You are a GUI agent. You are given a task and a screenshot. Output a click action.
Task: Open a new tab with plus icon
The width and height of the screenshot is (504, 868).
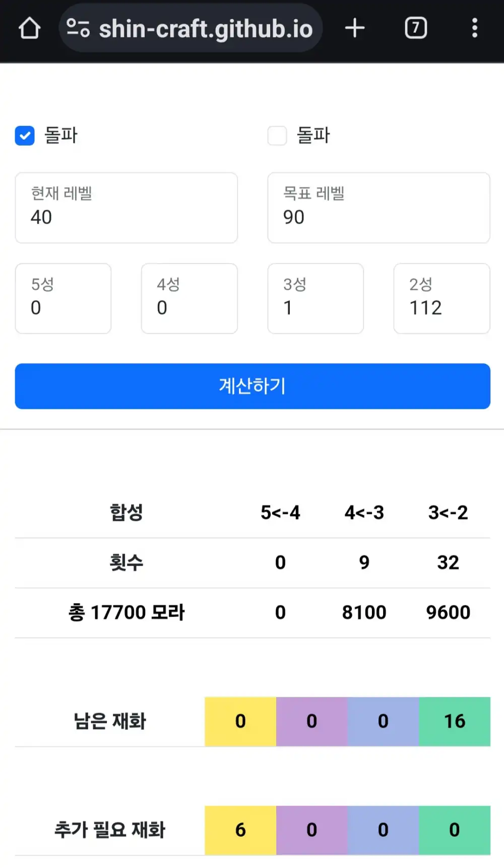(x=355, y=28)
